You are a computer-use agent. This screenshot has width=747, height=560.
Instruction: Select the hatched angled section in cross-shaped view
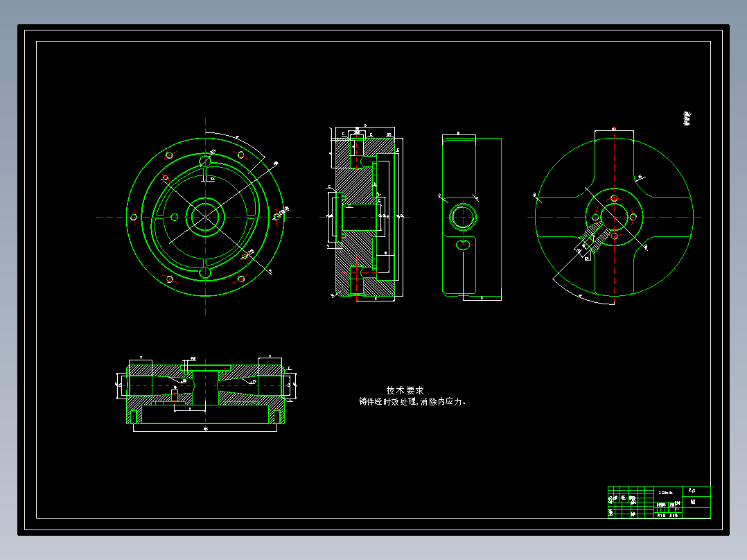click(x=594, y=237)
